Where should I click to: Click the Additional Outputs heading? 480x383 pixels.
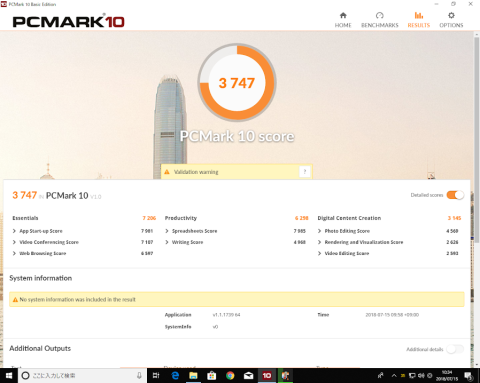[40, 348]
